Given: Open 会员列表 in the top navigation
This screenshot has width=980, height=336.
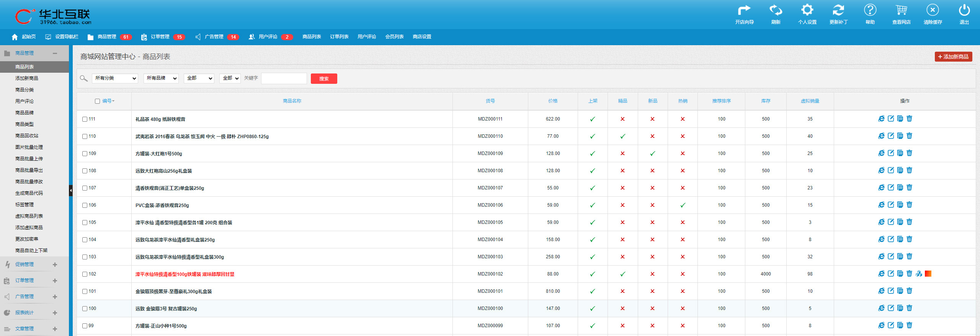Looking at the screenshot, I should [x=394, y=37].
